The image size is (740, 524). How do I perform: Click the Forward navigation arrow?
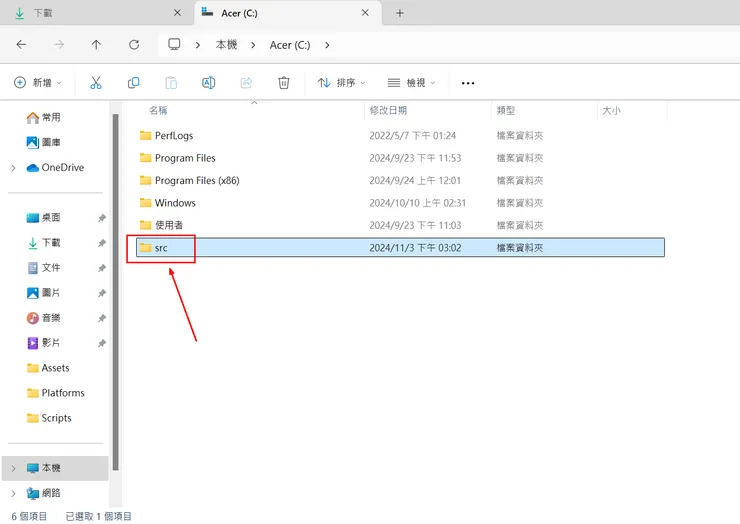coord(59,45)
